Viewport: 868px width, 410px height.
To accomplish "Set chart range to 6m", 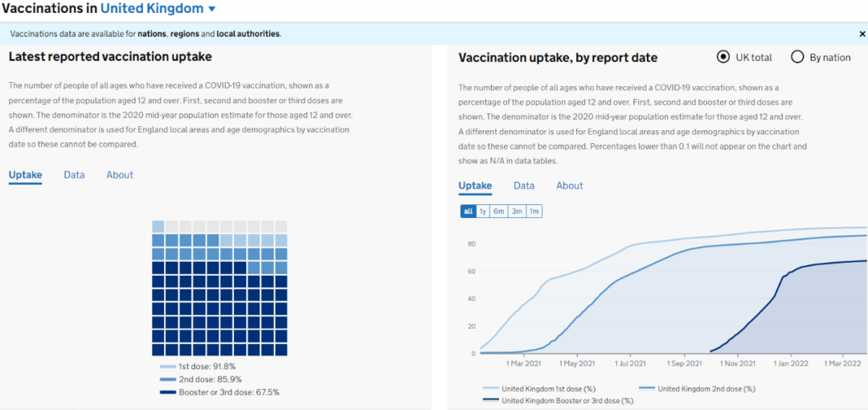I will [x=499, y=211].
